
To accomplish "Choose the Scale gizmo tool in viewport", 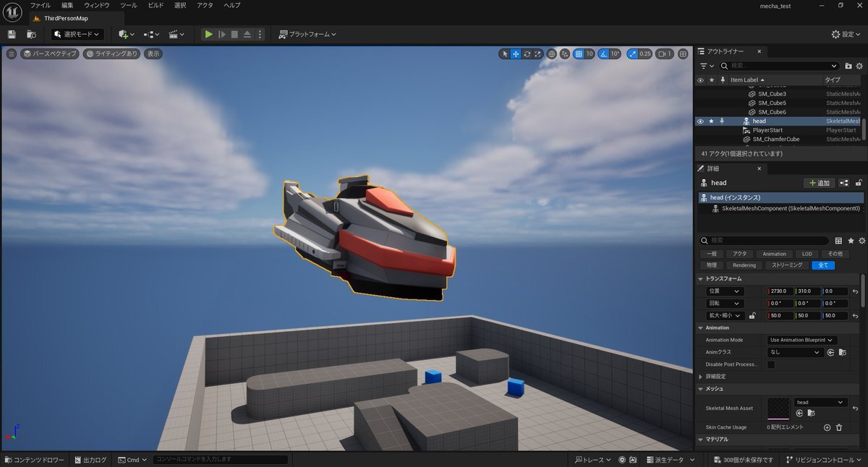I will 537,53.
